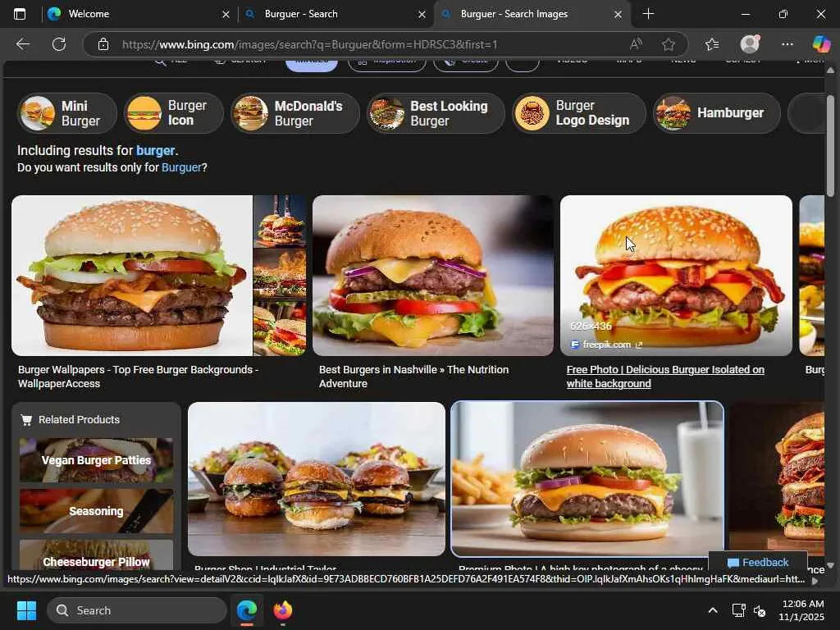Image resolution: width=840 pixels, height=630 pixels.
Task: Open 'Burger Wallpapers - Top Free' caption link
Action: coord(138,377)
